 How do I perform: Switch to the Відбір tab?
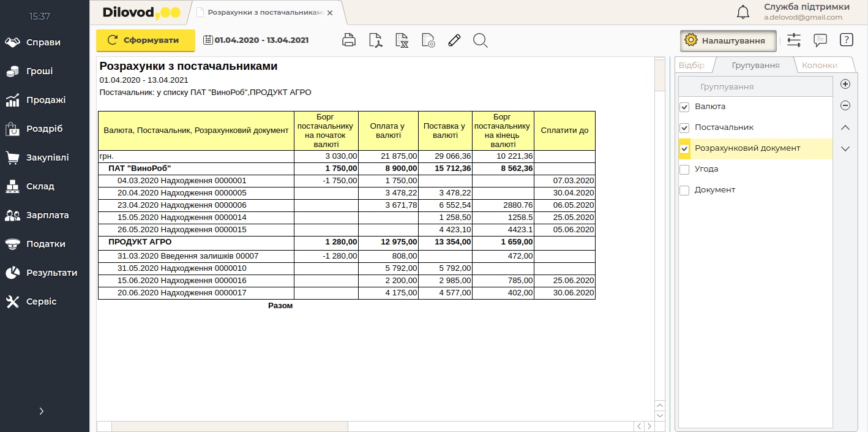tap(692, 65)
